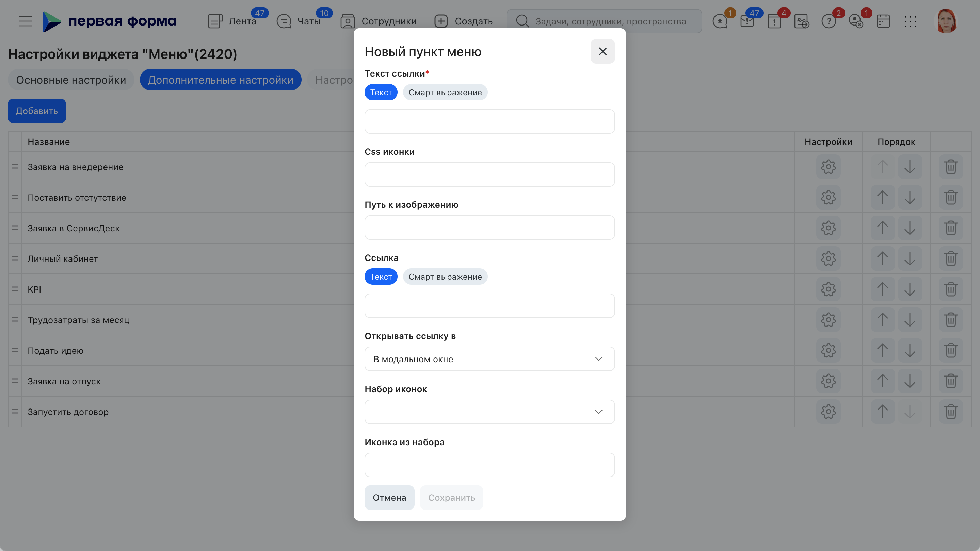Select Смарт выражение for Ссылка
Image resolution: width=980 pixels, height=551 pixels.
(x=445, y=277)
